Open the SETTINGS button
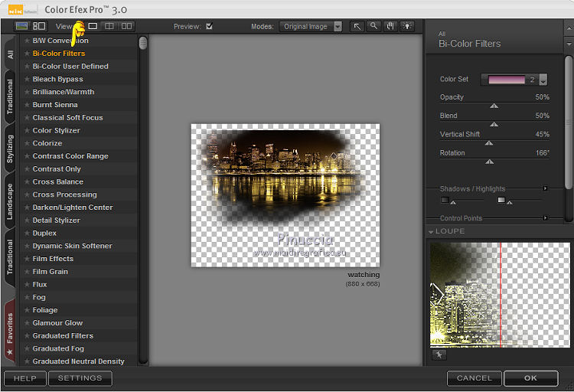Screen dimensions: 574x392 (80, 378)
